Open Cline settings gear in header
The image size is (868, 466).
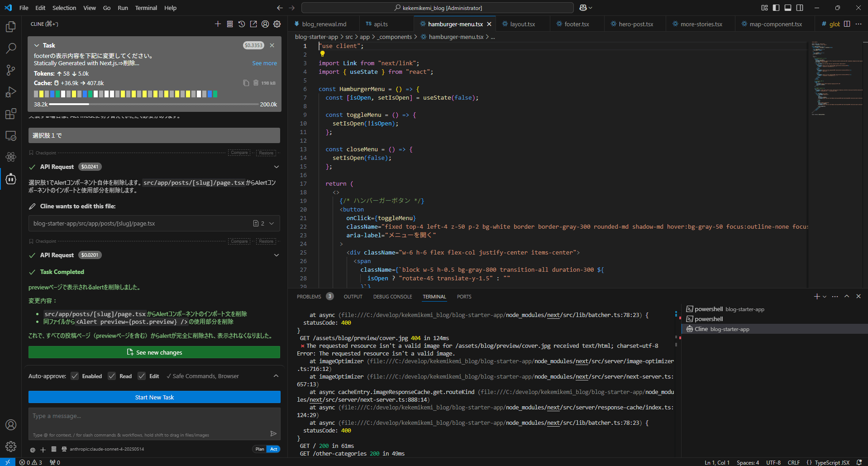(277, 24)
